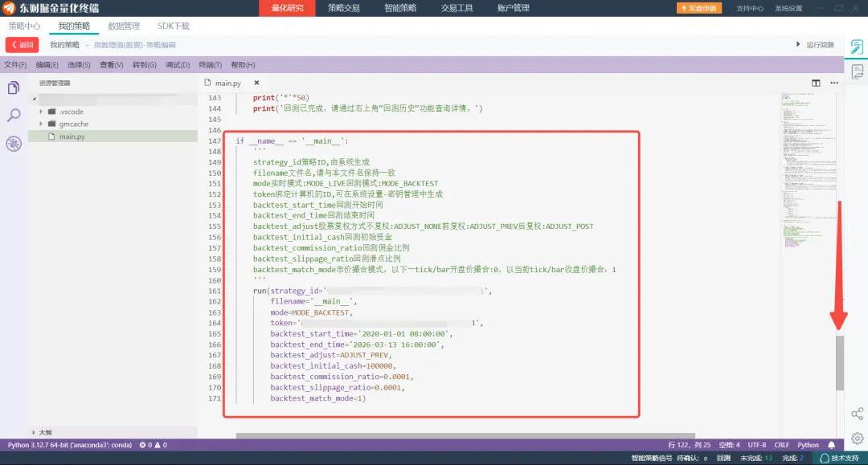
Task: Open the editor more actions ellipsis
Action: (834, 83)
